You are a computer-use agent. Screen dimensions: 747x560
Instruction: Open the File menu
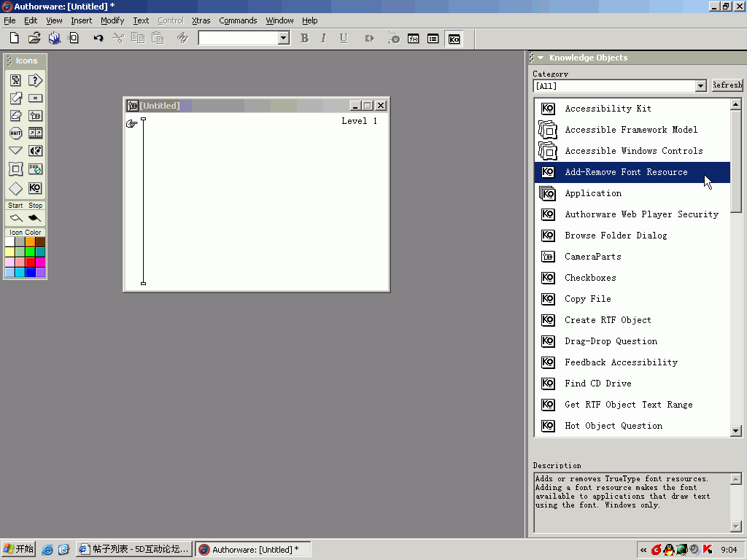tap(9, 20)
